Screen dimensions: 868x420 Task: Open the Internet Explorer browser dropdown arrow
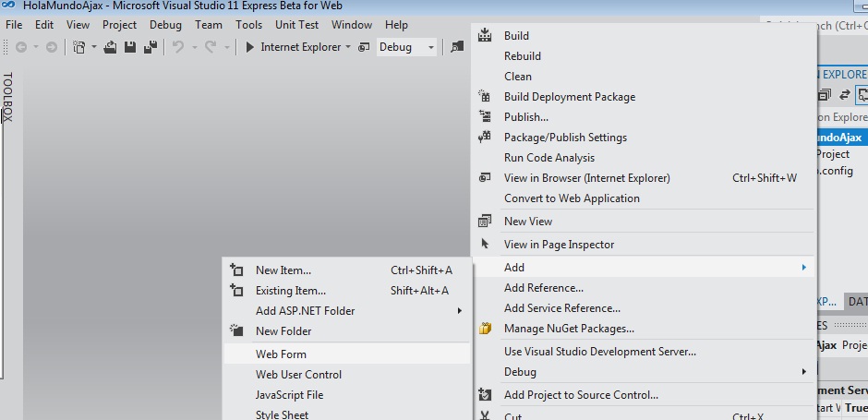[x=347, y=48]
